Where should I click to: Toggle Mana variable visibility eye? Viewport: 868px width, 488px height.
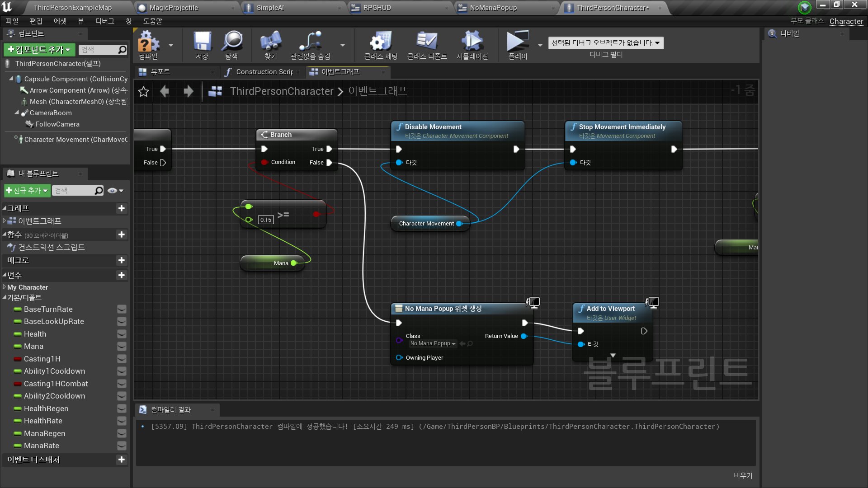[x=122, y=347]
